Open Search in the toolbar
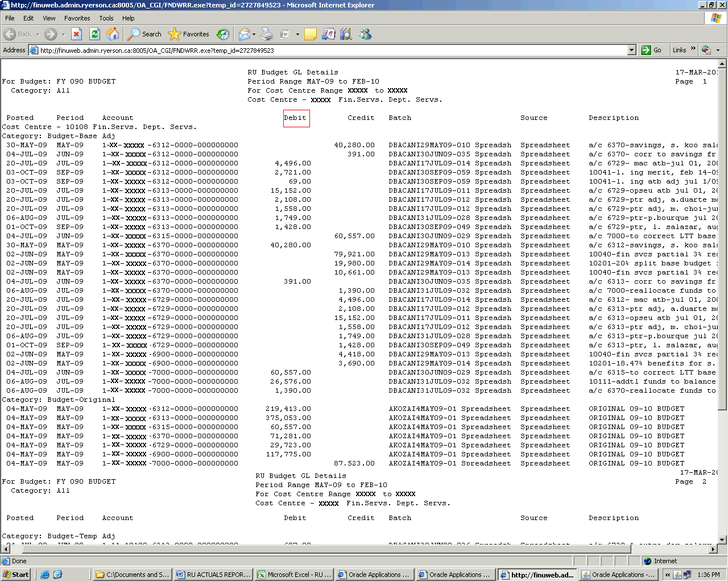Viewport: 728px width, 582px height. coord(144,34)
